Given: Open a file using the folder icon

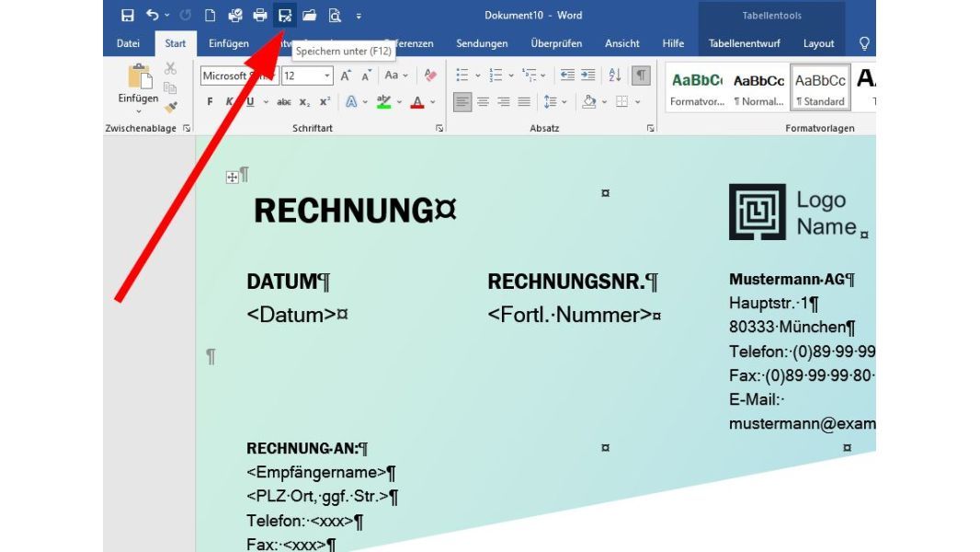Looking at the screenshot, I should 310,16.
